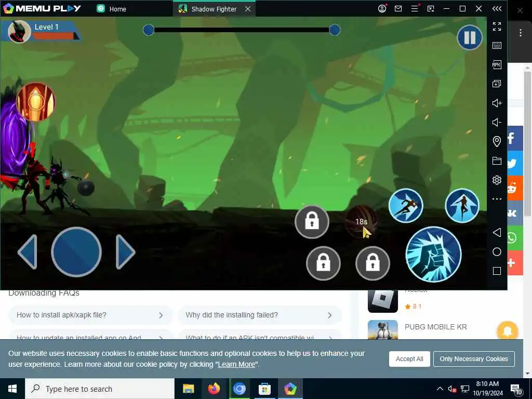Click Accept All cookies button
The height and width of the screenshot is (399, 532).
(409, 359)
